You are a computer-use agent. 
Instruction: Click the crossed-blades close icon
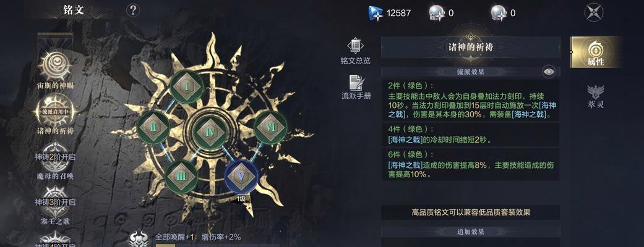(593, 12)
